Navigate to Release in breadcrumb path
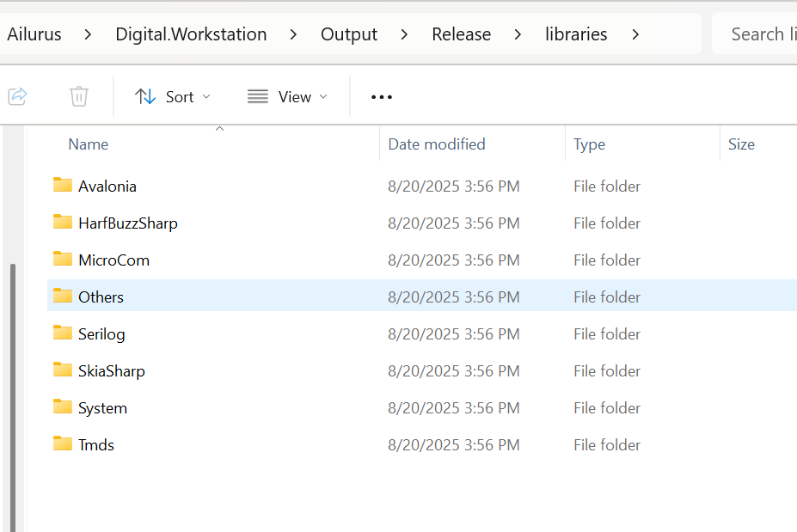 (461, 34)
